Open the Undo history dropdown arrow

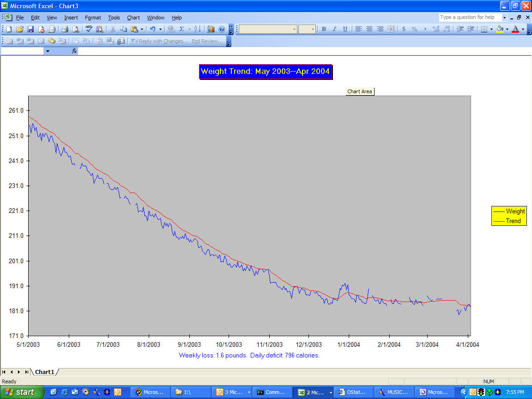161,30
